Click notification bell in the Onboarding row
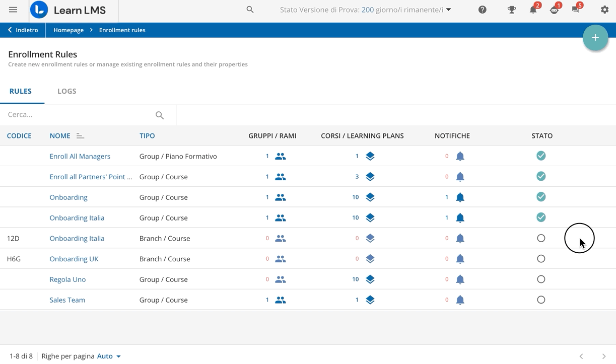Screen dimensions: 616x364 click(460, 197)
